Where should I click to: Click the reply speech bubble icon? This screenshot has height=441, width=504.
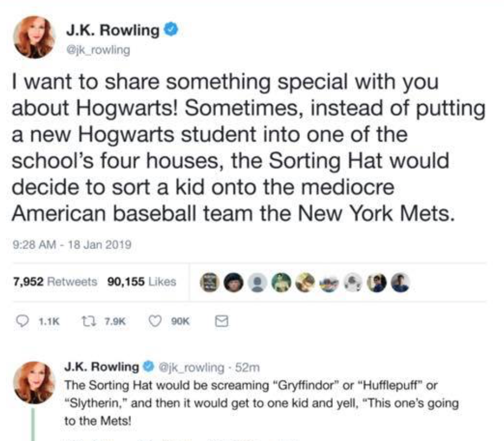pos(22,321)
